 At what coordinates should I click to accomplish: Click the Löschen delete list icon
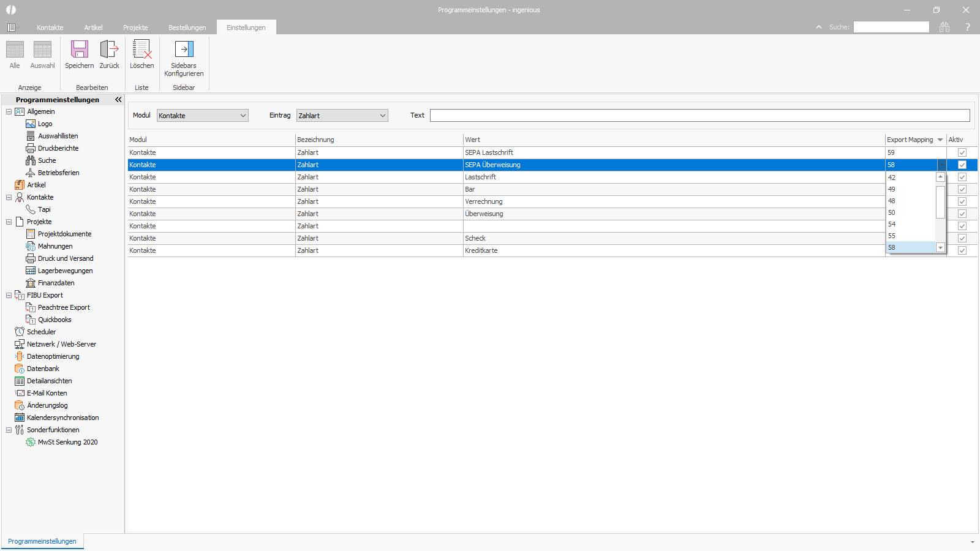(x=141, y=50)
